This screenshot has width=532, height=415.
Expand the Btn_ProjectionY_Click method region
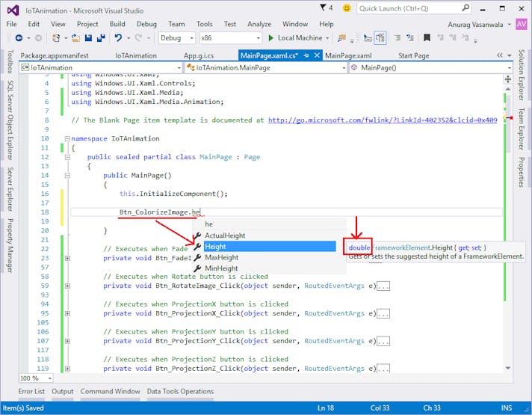[x=67, y=341]
